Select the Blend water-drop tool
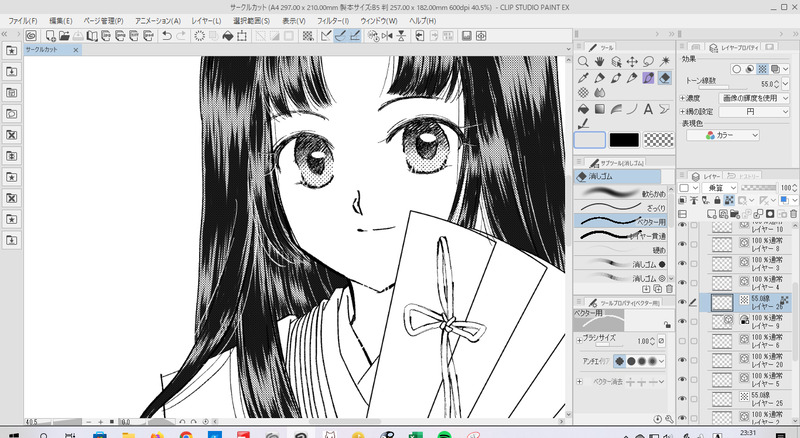Viewport: 800px width, 438px height. (x=599, y=93)
